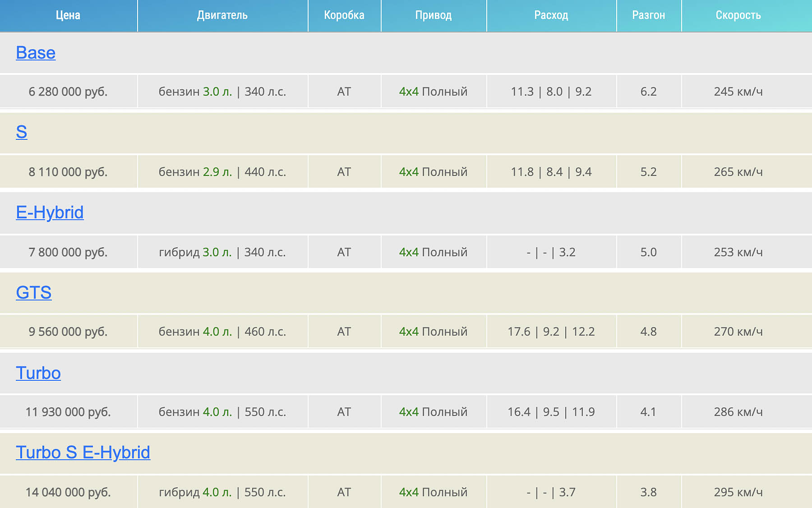
Task: Select the 14 040 000 руб. price cell
Action: [68, 492]
